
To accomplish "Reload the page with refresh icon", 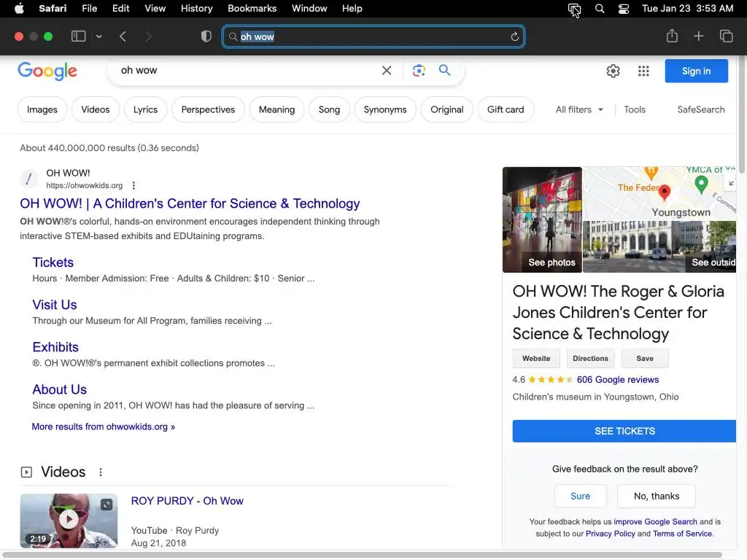I will 514,36.
